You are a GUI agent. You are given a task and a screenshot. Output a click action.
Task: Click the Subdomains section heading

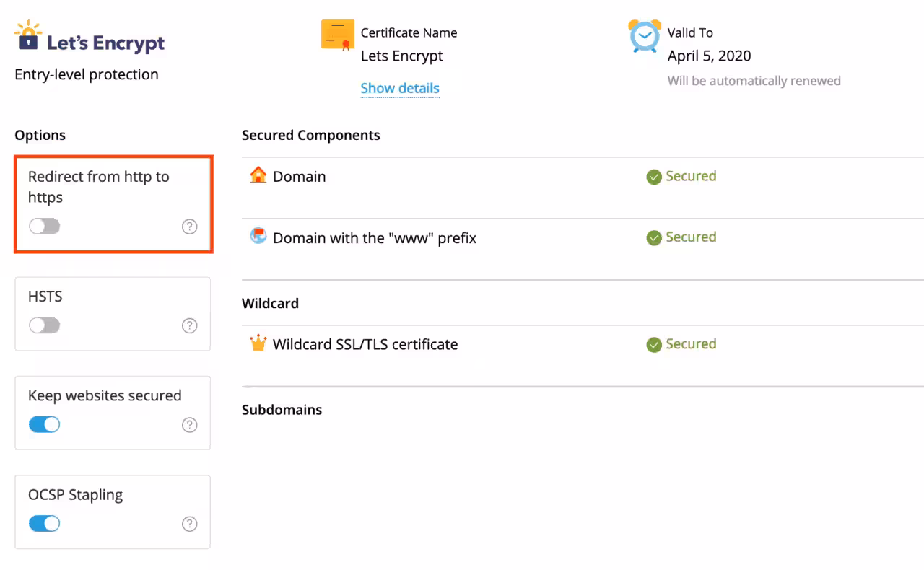pyautogui.click(x=282, y=410)
